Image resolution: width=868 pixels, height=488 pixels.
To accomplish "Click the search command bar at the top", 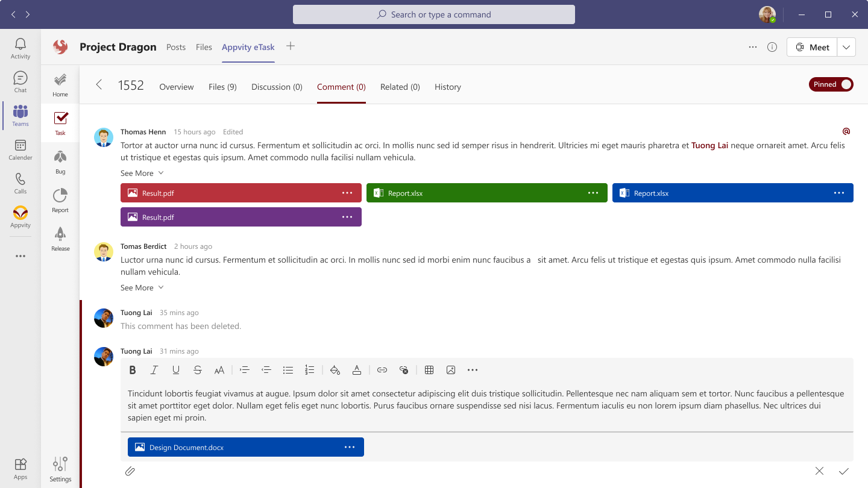I will click(433, 14).
